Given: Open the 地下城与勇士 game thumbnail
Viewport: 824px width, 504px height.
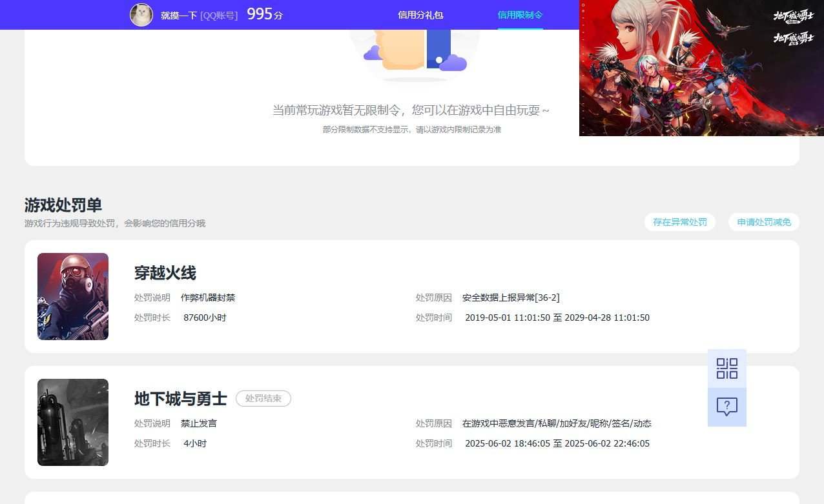Looking at the screenshot, I should pyautogui.click(x=73, y=422).
